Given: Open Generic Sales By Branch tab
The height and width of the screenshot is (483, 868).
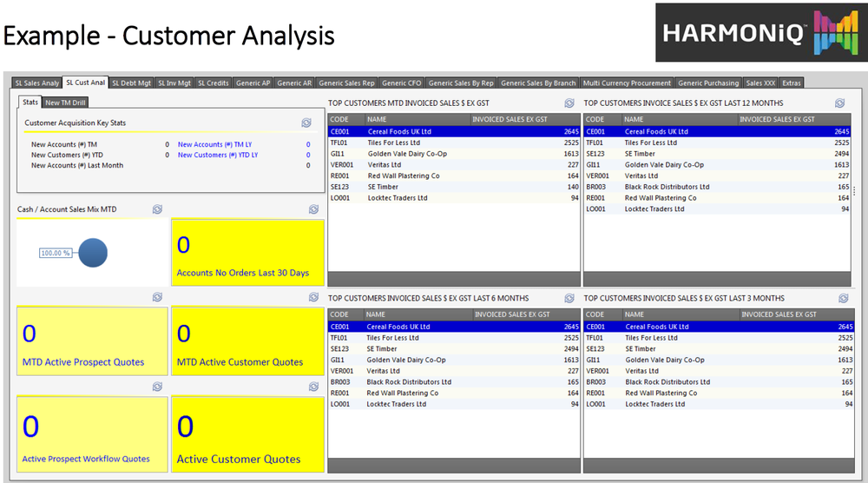Looking at the screenshot, I should (538, 83).
